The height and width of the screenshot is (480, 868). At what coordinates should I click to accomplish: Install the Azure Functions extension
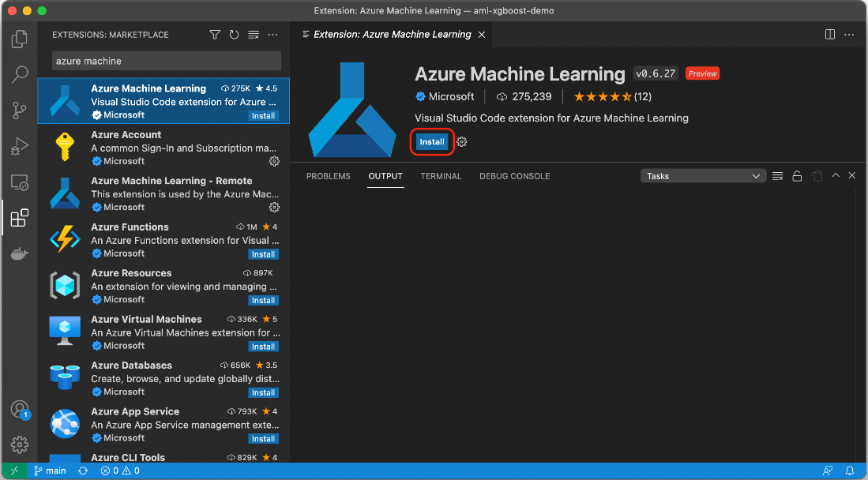(x=264, y=254)
